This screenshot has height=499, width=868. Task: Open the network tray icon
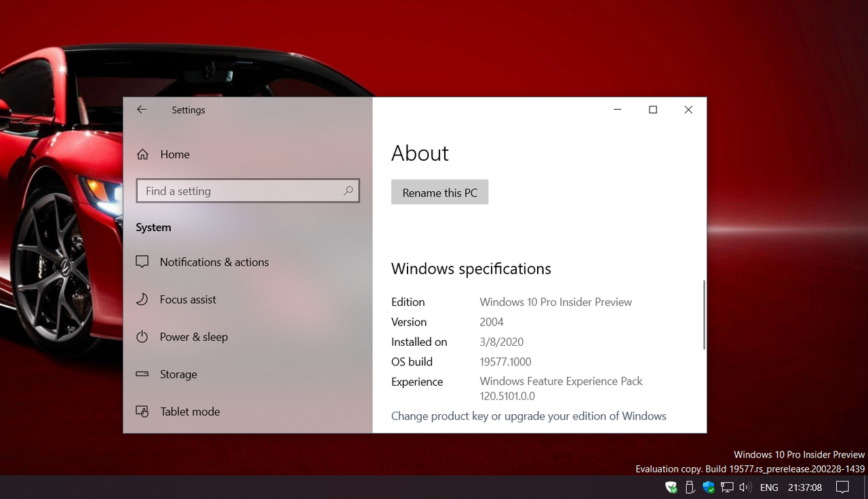click(727, 487)
